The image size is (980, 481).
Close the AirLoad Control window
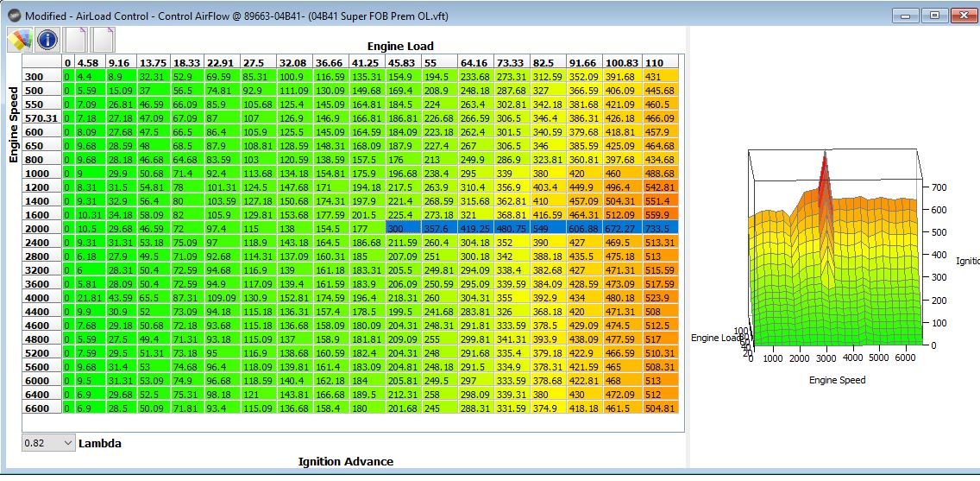(965, 16)
